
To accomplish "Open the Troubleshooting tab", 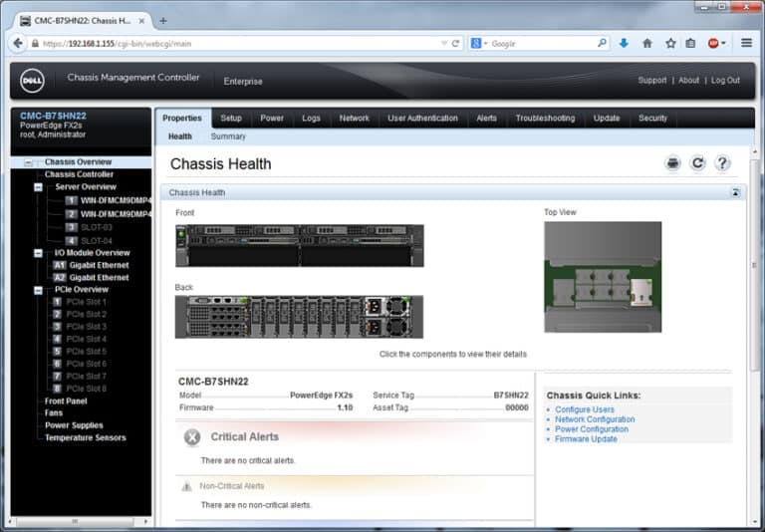I will 545,119.
